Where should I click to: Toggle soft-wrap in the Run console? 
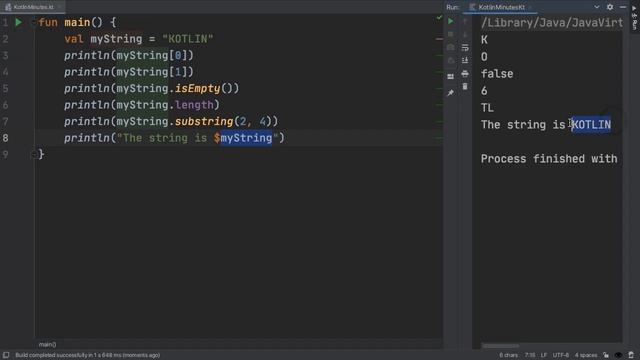[x=465, y=47]
